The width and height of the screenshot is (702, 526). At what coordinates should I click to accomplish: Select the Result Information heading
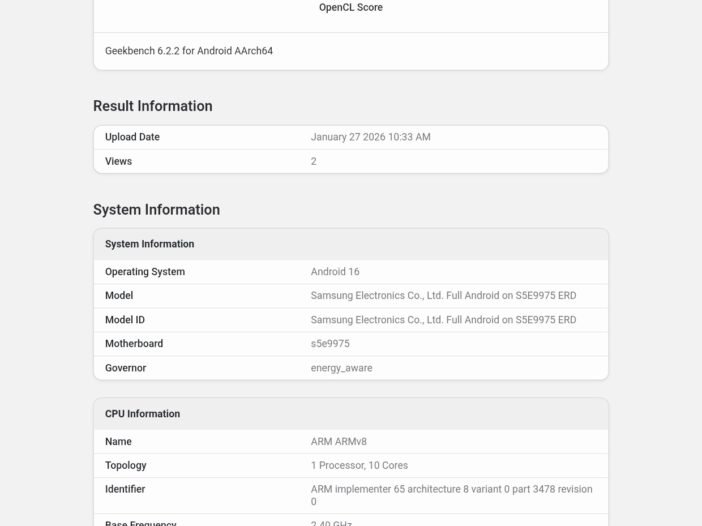(153, 106)
